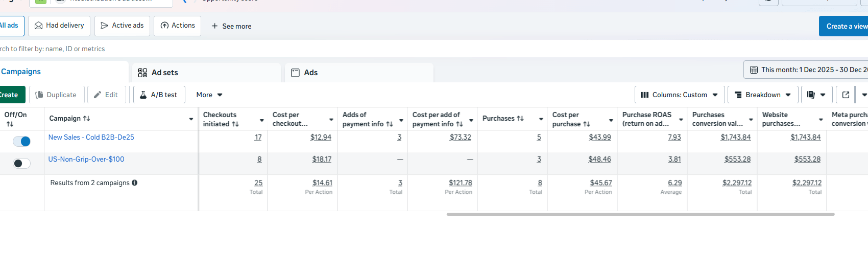Click the Duplicate campaign button
This screenshot has height=270, width=868.
[x=56, y=95]
